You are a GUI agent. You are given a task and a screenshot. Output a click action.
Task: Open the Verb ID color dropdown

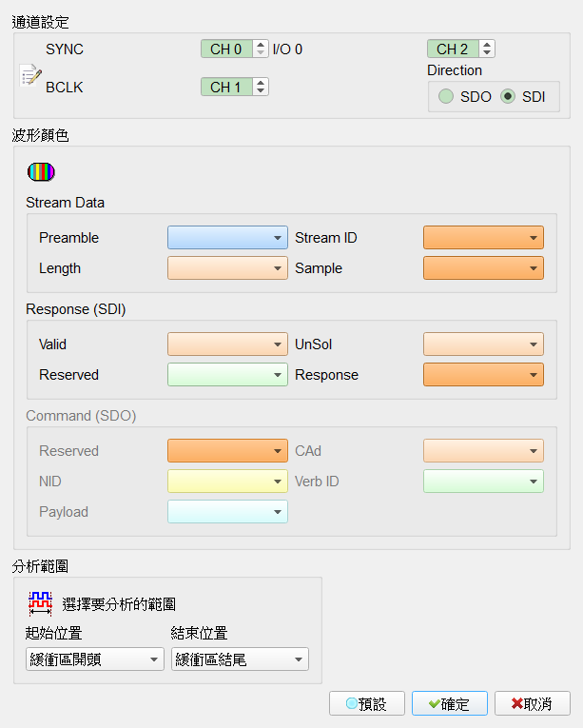pos(483,481)
